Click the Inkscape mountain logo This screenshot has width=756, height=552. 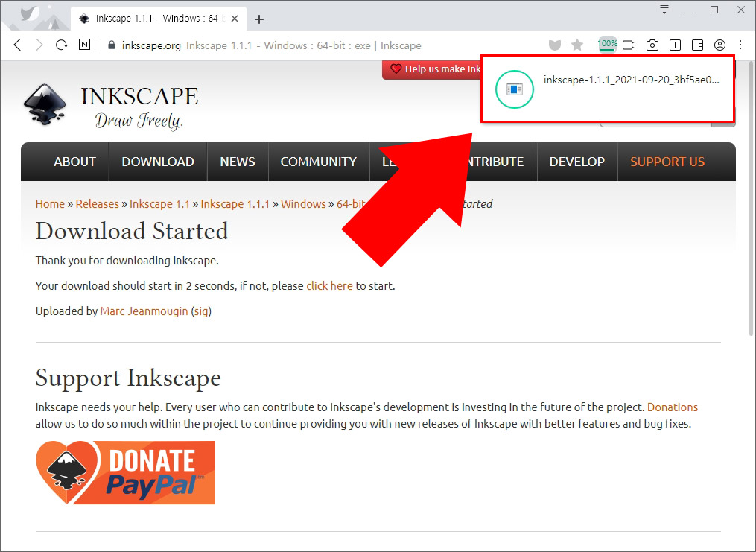pos(45,104)
